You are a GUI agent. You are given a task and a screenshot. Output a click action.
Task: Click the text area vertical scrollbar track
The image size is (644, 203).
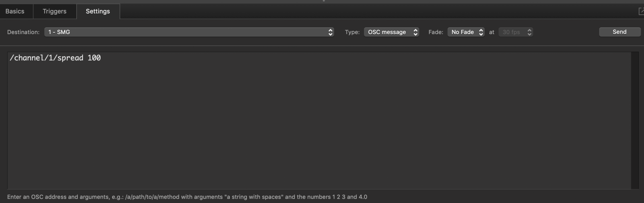635,121
